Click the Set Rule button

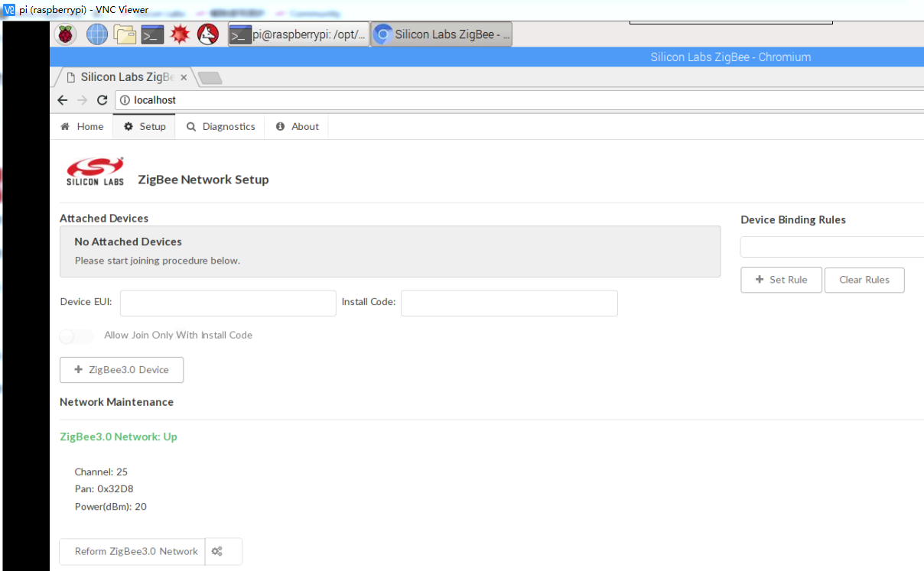click(782, 280)
